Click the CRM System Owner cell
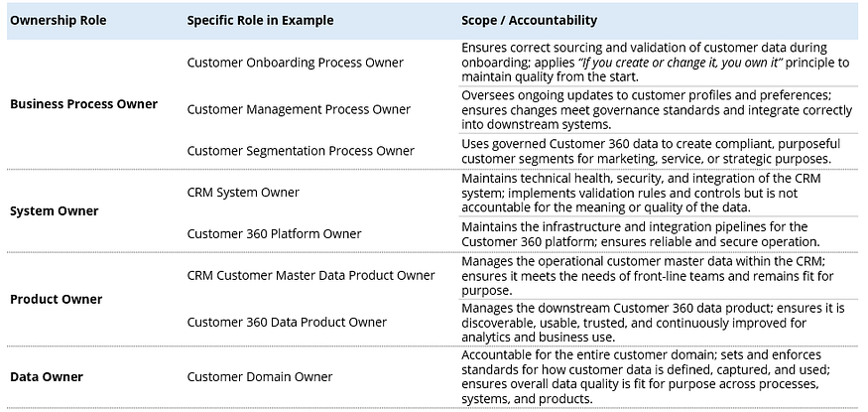 tap(243, 193)
